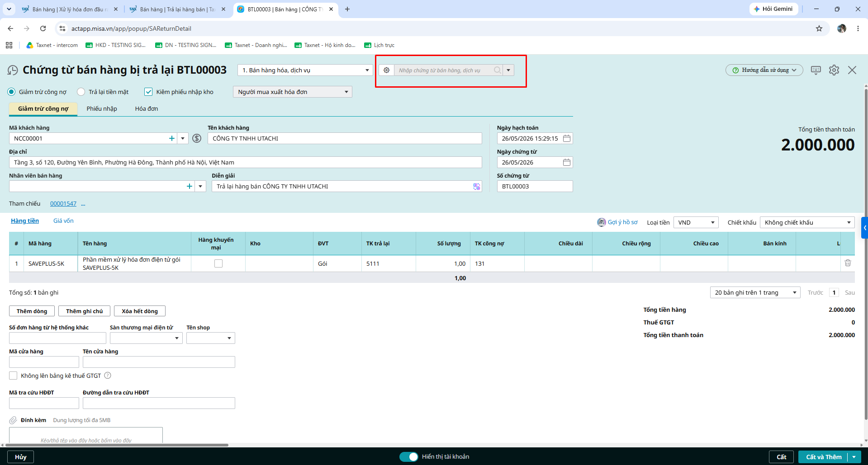The image size is (868, 465).
Task: Expand Chiết khấu dropdown
Action: [x=807, y=222]
